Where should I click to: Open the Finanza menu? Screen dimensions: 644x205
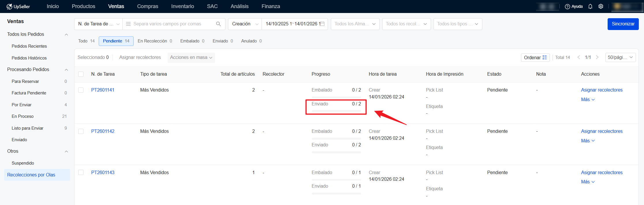pos(271,6)
